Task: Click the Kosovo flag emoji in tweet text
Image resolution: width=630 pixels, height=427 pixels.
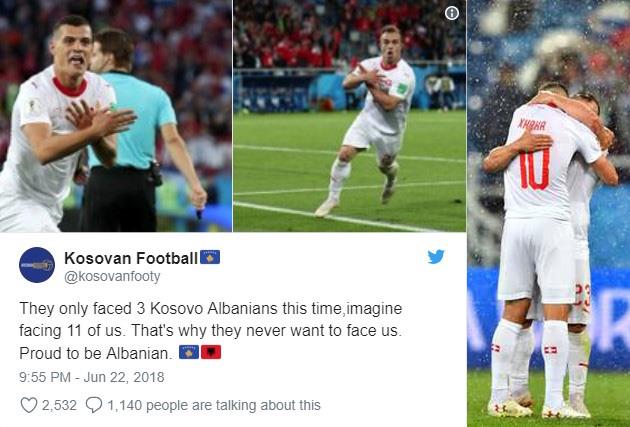Action: click(189, 352)
